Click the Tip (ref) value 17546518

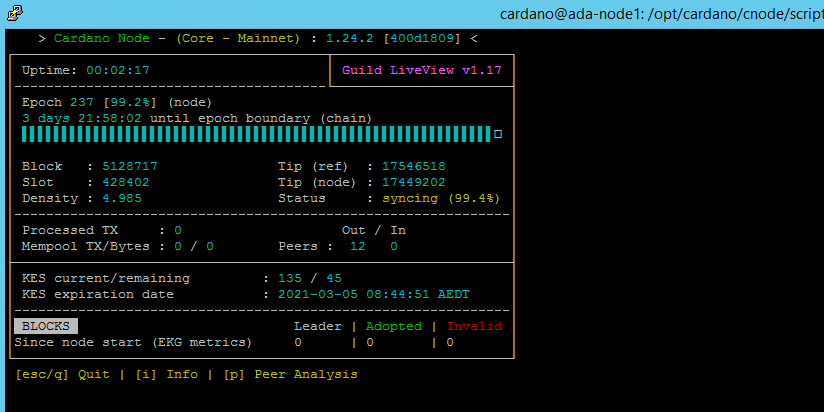tap(414, 167)
